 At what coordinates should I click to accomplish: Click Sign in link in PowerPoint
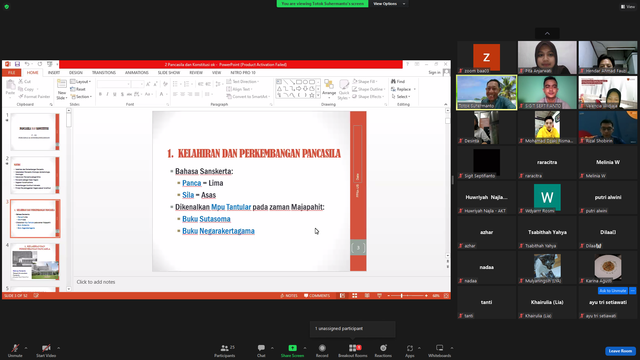(x=434, y=73)
